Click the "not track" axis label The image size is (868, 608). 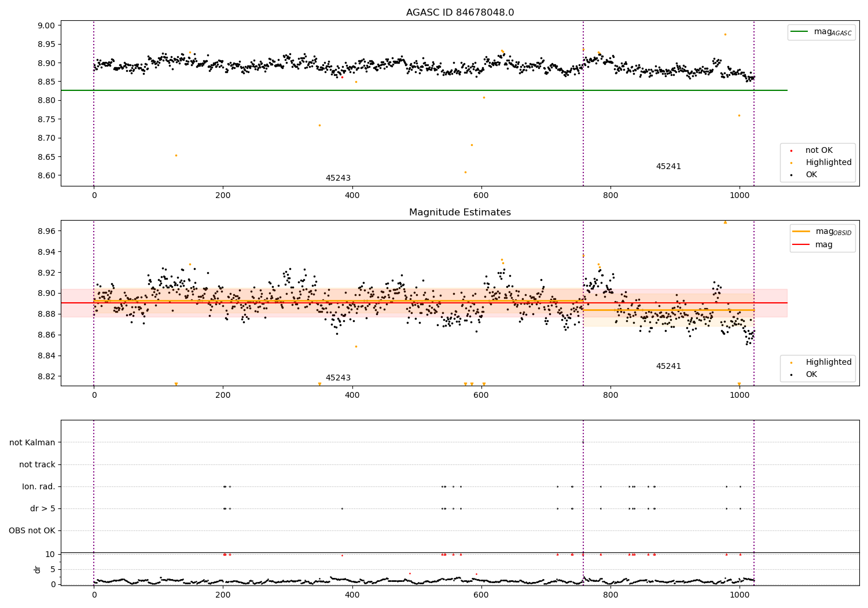37,465
